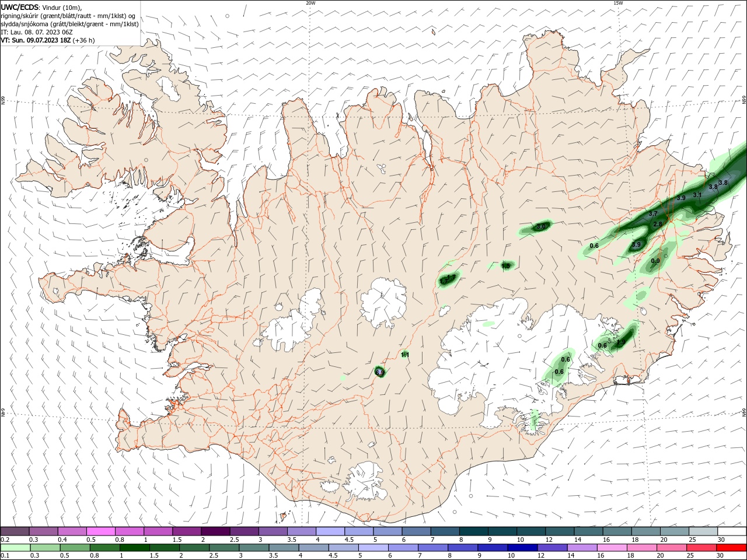Click the 12 tick label in the snow legend row
Screen dimensions: 747x560
pyautogui.click(x=549, y=540)
